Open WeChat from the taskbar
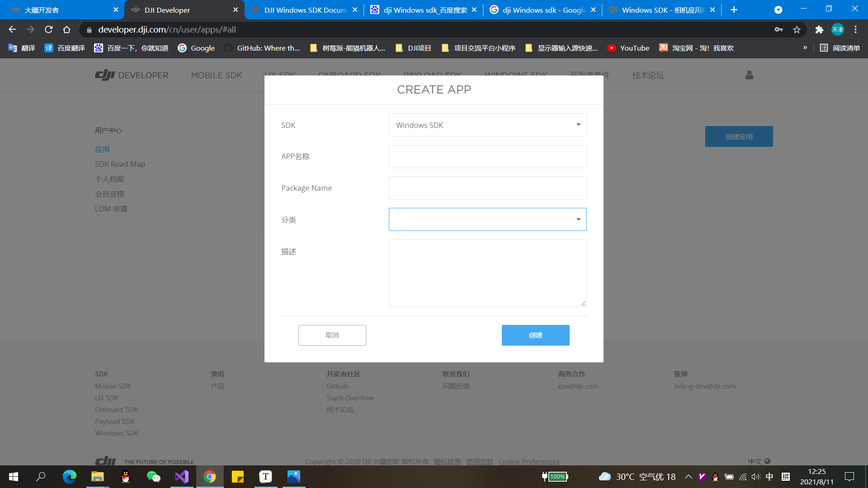 [154, 477]
